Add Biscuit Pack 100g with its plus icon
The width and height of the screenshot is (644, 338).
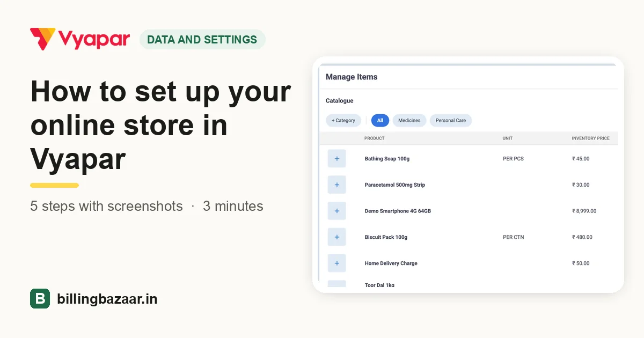coord(337,237)
